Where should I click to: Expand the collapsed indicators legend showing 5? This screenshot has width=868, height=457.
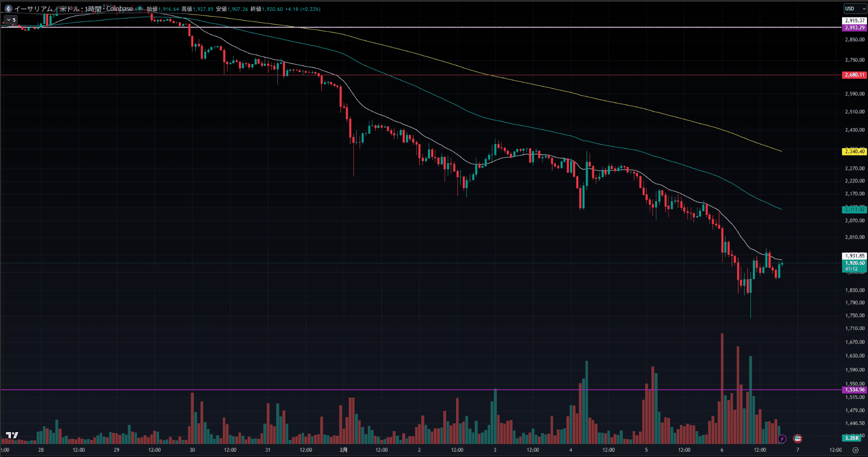[11, 20]
